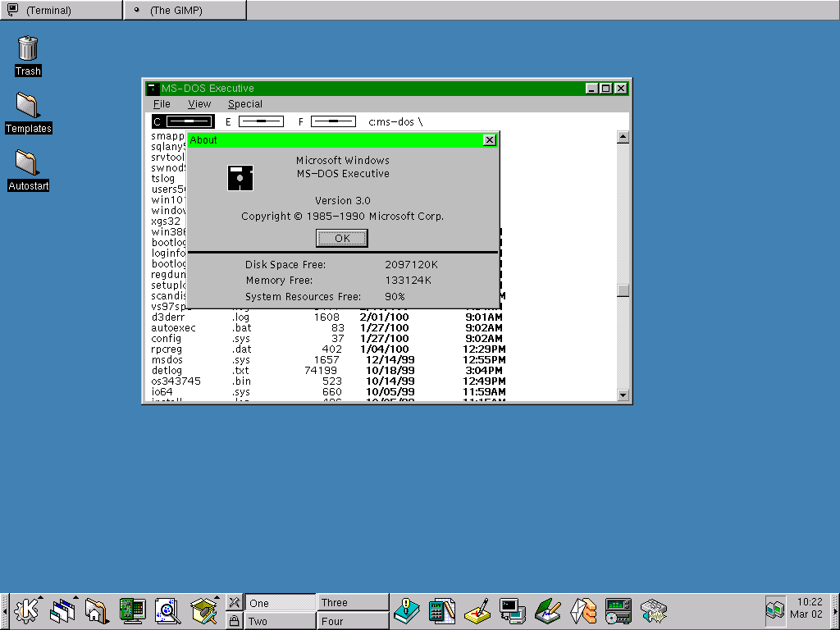Launch the calculator panel icon

tap(442, 610)
